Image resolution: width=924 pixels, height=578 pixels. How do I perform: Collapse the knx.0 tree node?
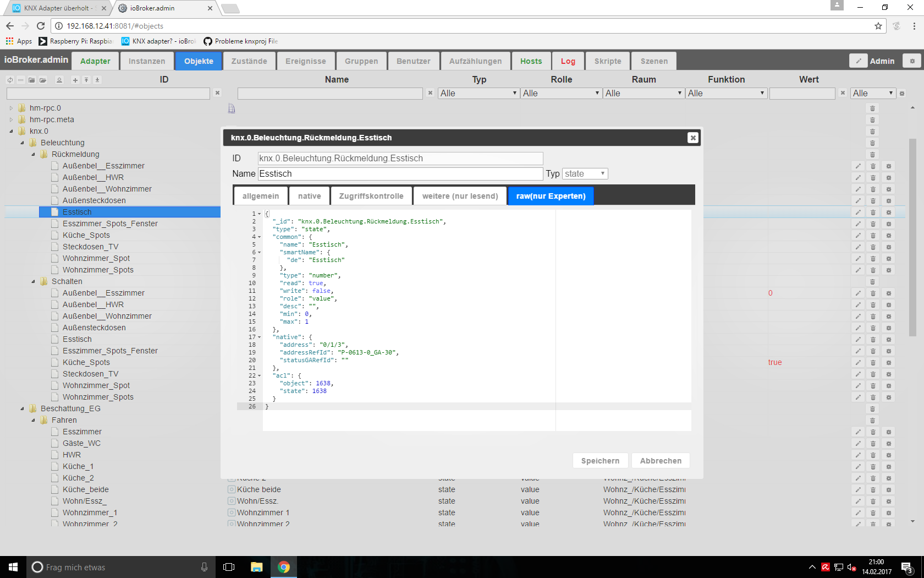(11, 132)
